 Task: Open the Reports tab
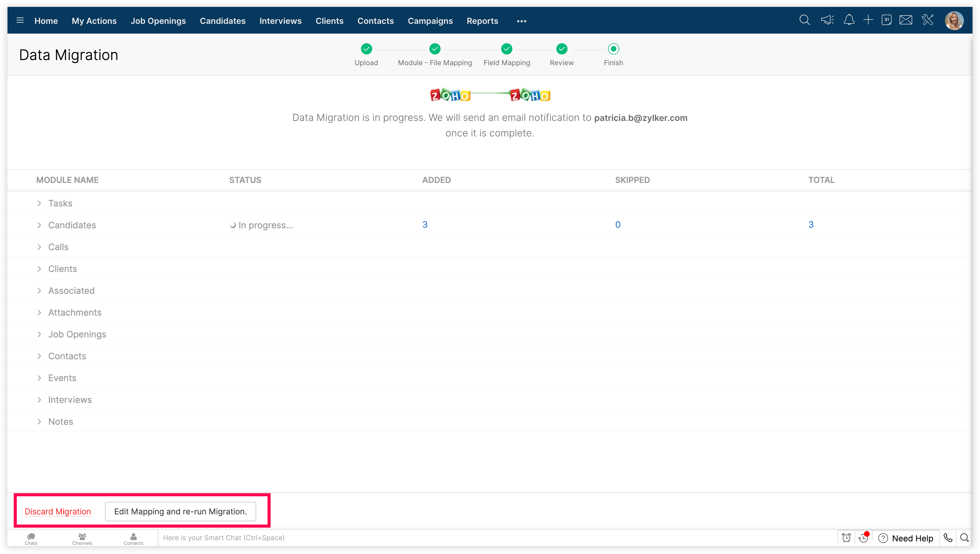(482, 21)
